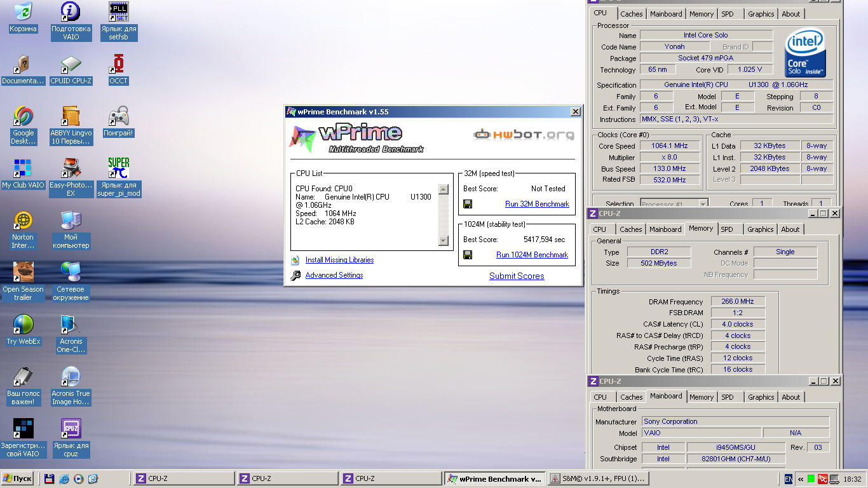Open the Advanced Settings link in wPrime
The width and height of the screenshot is (868, 488).
[x=334, y=275]
